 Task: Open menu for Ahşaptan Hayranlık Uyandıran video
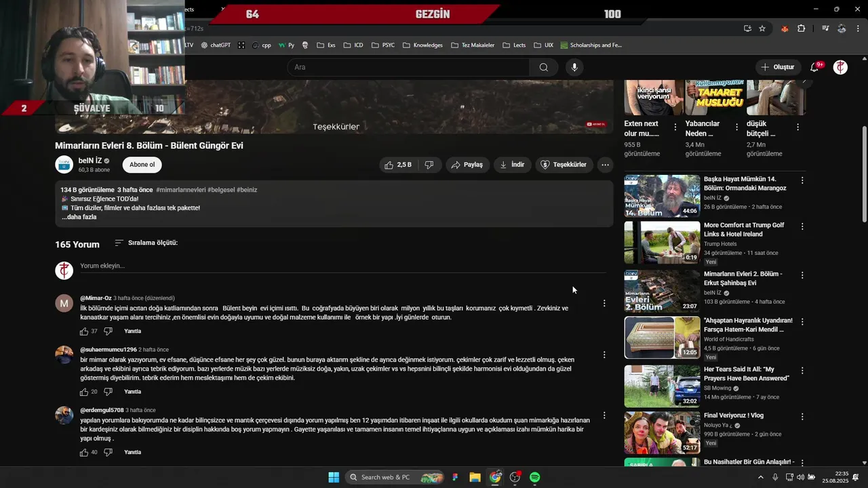pos(802,322)
